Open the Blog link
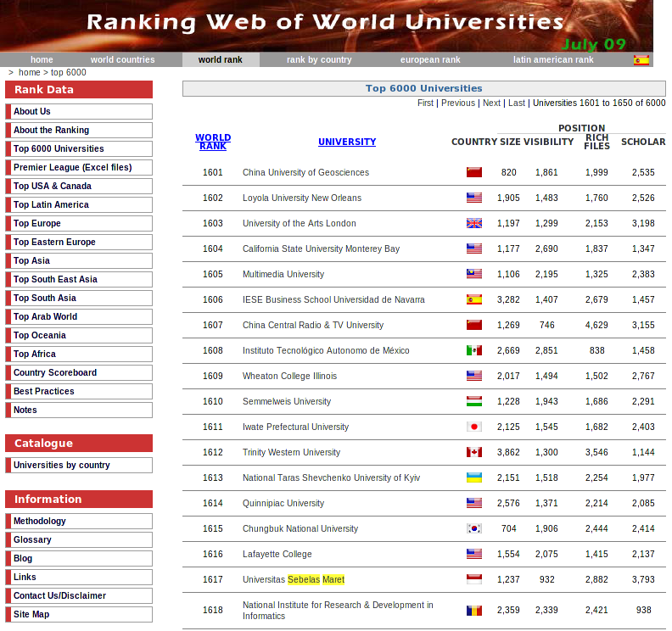672x631 pixels. click(x=79, y=558)
